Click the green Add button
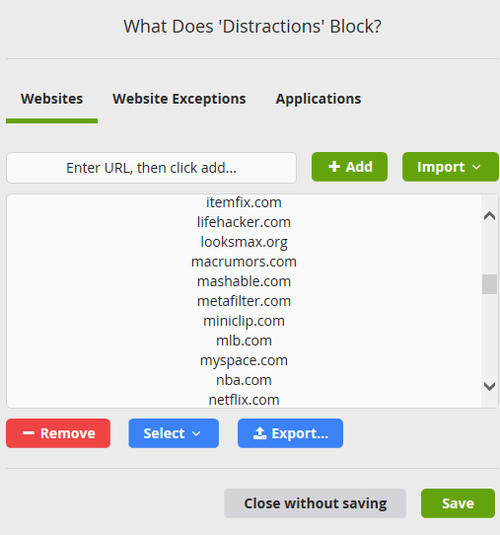Image resolution: width=500 pixels, height=535 pixels. pos(349,167)
